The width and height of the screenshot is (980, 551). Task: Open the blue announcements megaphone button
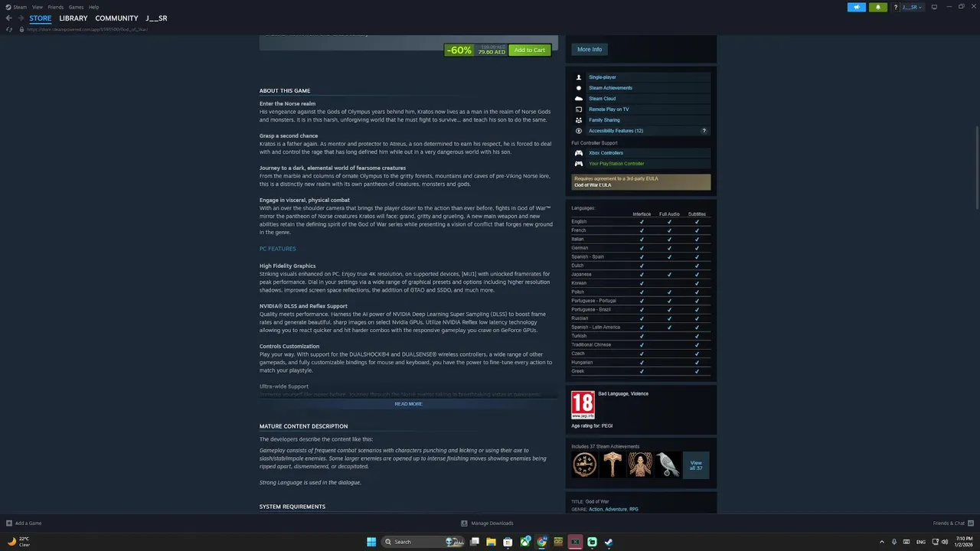pyautogui.click(x=857, y=7)
